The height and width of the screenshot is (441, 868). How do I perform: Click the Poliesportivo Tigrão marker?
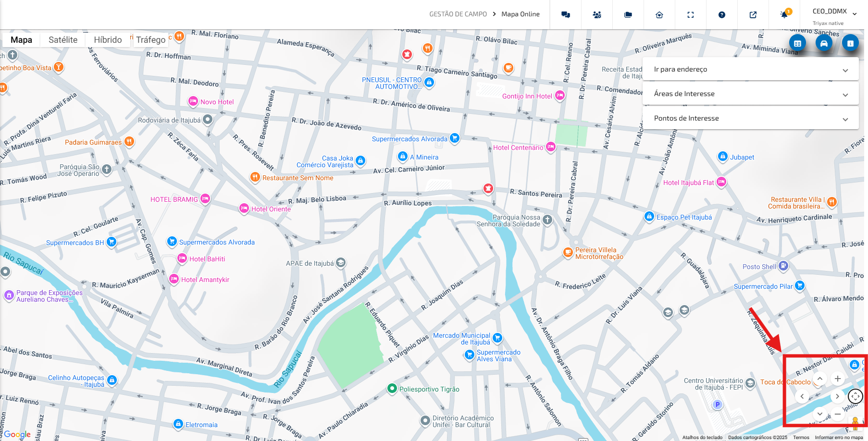tap(392, 388)
